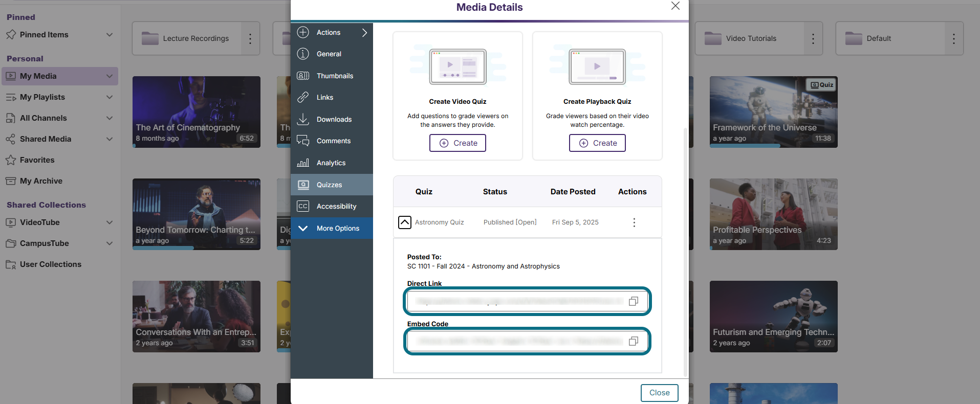Collapse the Astronomy Quiz row details

405,222
